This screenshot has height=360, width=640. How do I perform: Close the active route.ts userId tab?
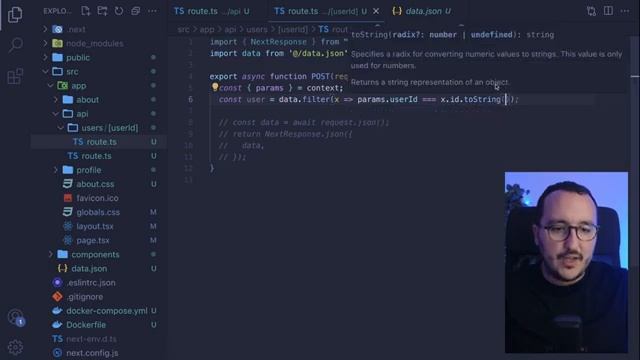click(x=376, y=11)
